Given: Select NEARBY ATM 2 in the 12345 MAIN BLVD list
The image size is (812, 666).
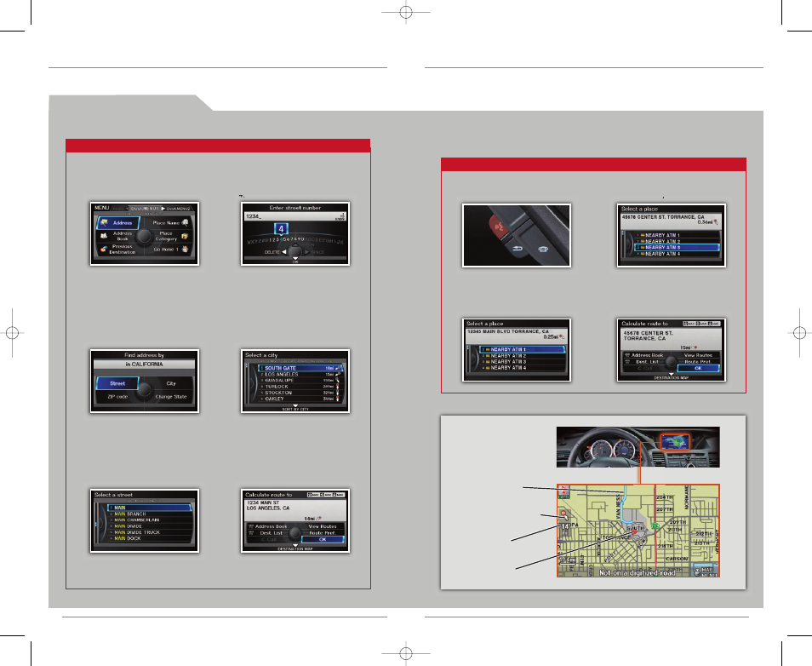Looking at the screenshot, I should click(x=522, y=356).
